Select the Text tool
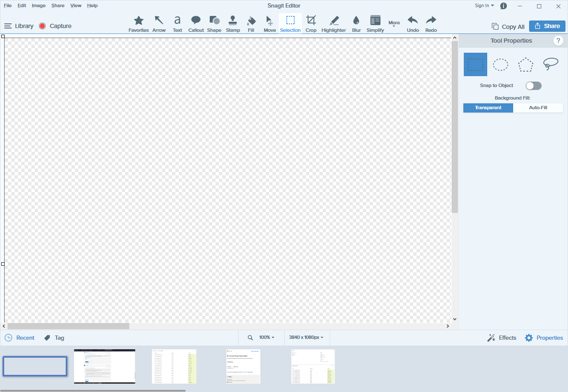This screenshot has height=392, width=568. (x=177, y=23)
